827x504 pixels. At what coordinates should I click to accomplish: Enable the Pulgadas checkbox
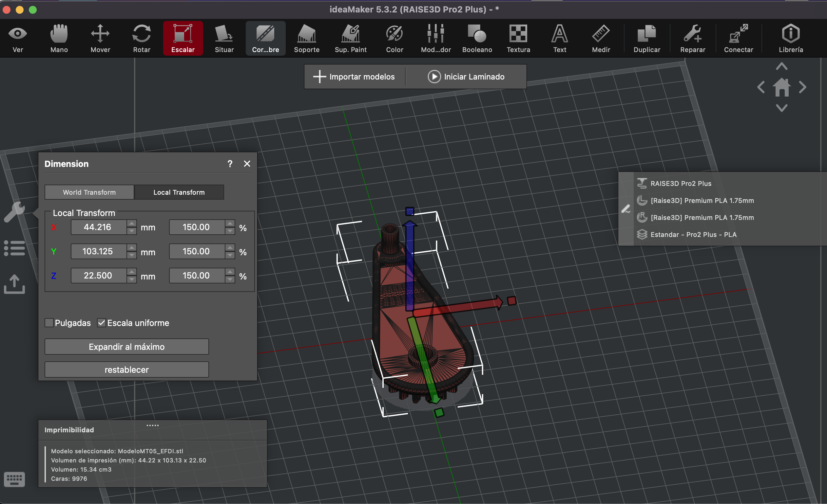point(49,323)
